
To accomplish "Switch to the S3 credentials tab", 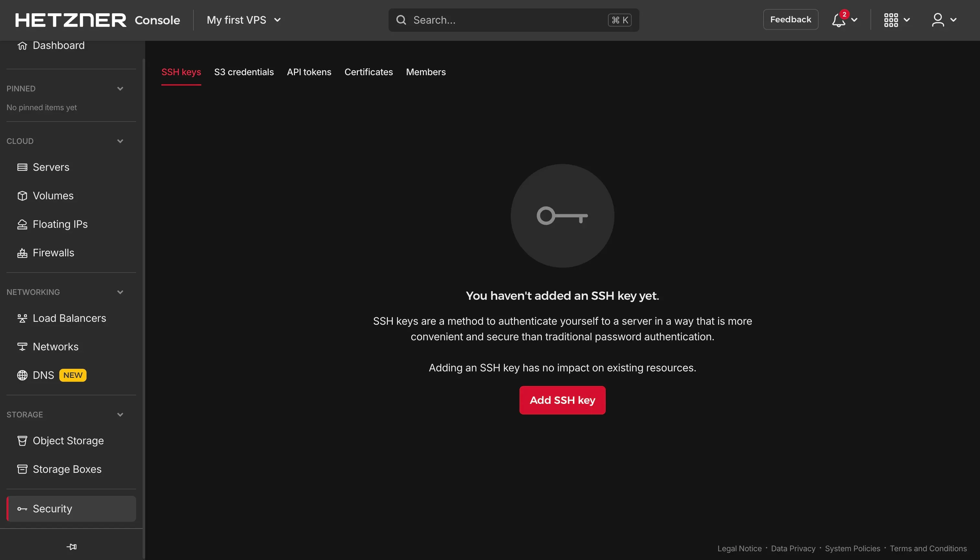I will pos(244,72).
